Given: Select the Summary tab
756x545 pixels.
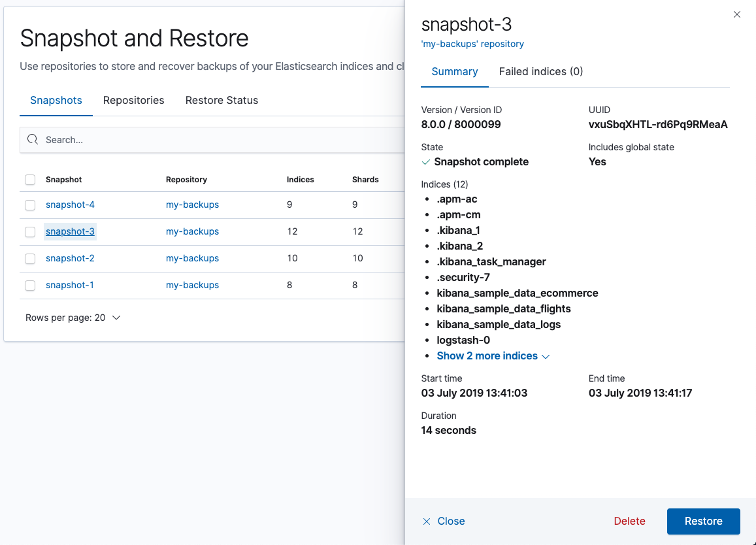Looking at the screenshot, I should coord(454,71).
